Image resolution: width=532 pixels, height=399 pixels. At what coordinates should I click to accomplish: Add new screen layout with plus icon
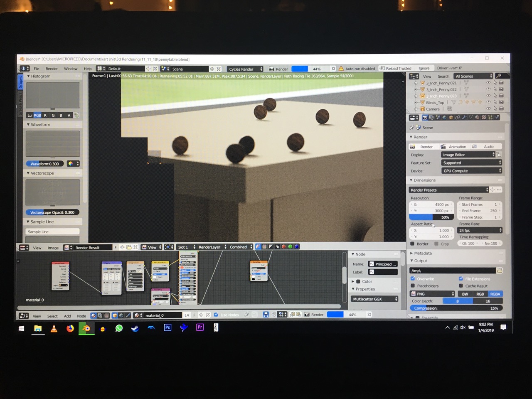click(148, 69)
